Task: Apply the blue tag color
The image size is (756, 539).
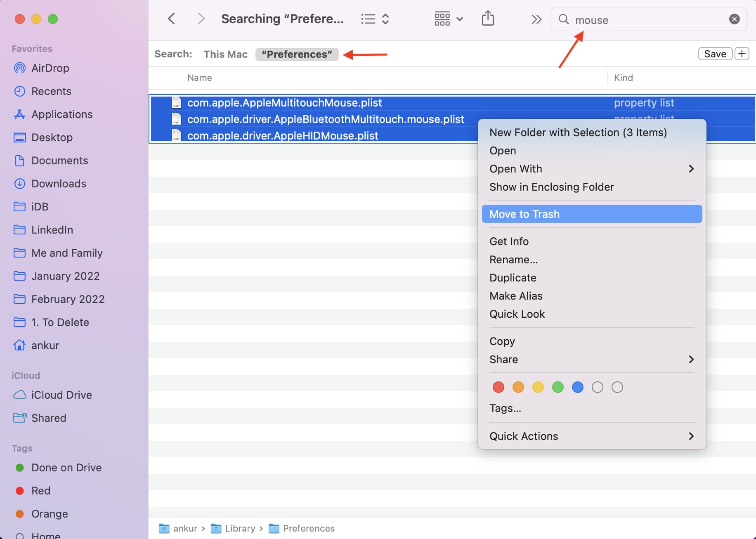Action: point(577,387)
